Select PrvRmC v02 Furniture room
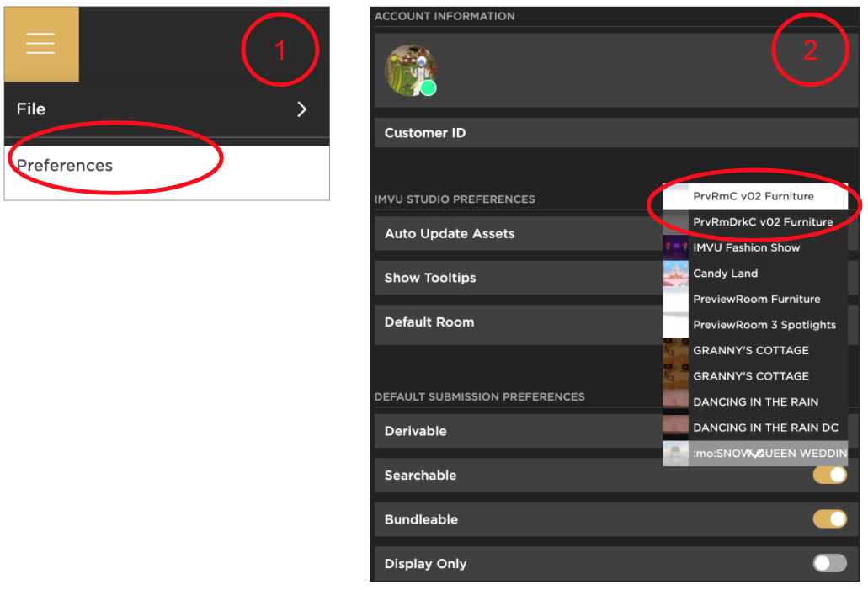This screenshot has width=868, height=590. click(x=755, y=196)
